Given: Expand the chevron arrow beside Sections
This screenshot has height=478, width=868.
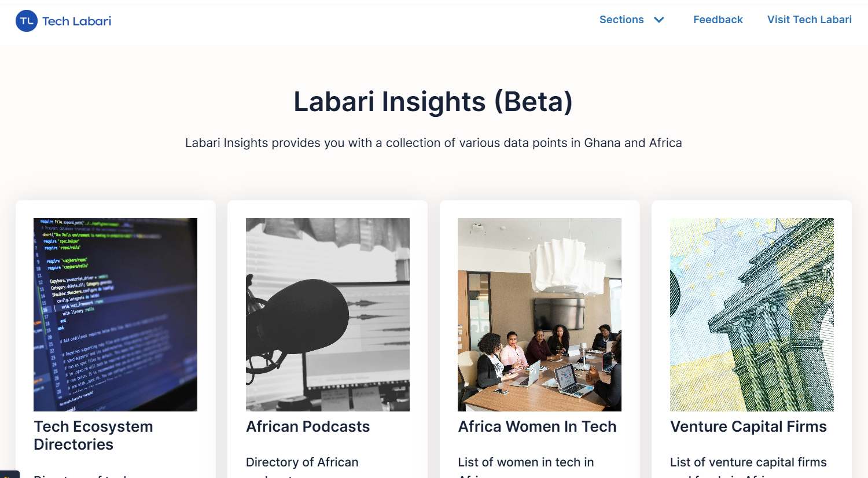Looking at the screenshot, I should click(659, 20).
